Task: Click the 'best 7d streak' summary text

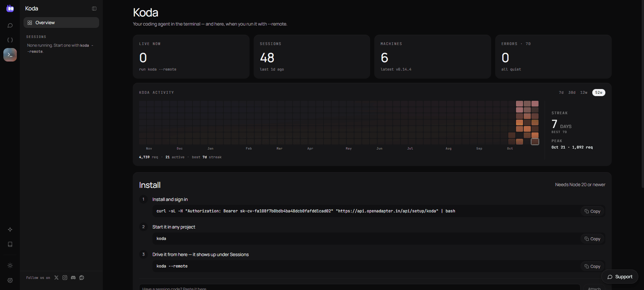Action: [207, 157]
